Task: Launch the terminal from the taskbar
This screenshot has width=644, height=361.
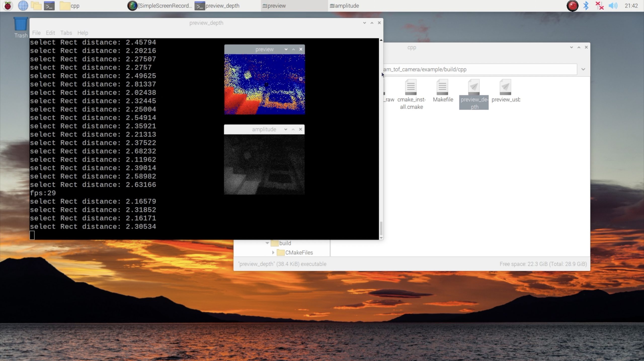Action: point(49,6)
